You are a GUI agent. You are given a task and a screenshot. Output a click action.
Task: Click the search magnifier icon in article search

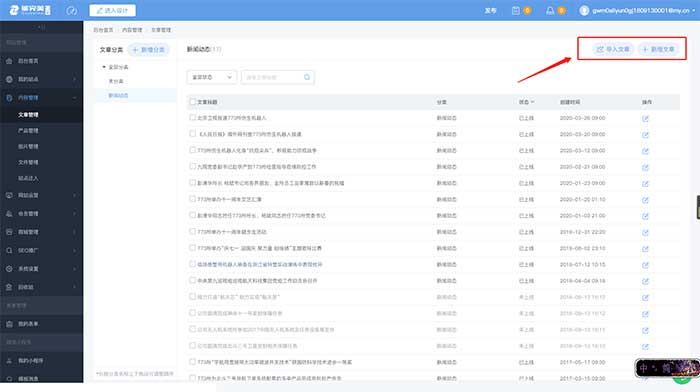point(307,77)
